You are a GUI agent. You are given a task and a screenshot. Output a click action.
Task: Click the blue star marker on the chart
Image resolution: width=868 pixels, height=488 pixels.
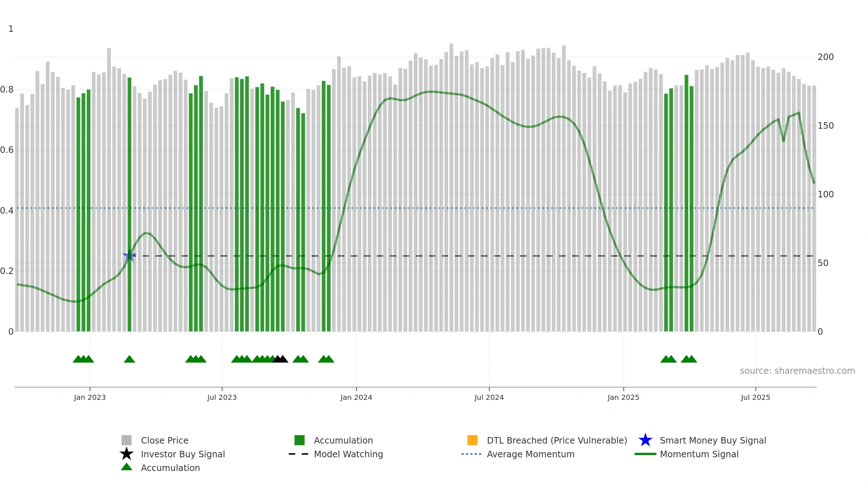(129, 256)
